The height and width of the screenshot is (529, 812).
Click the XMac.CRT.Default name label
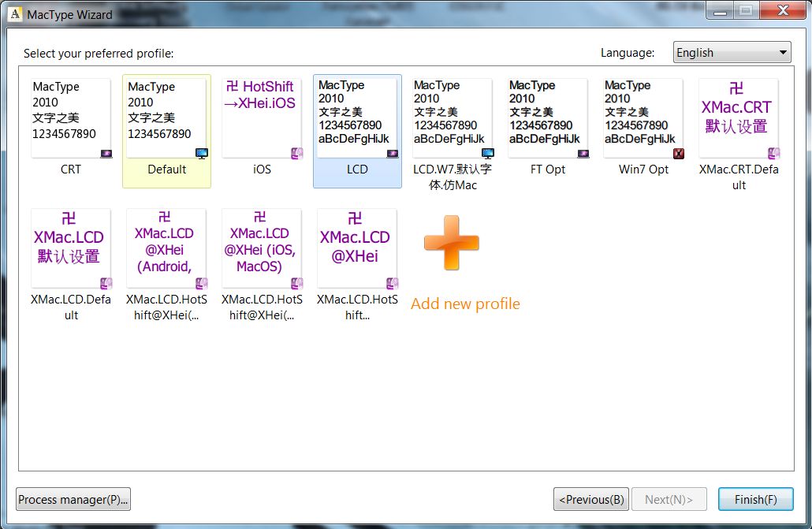(739, 177)
